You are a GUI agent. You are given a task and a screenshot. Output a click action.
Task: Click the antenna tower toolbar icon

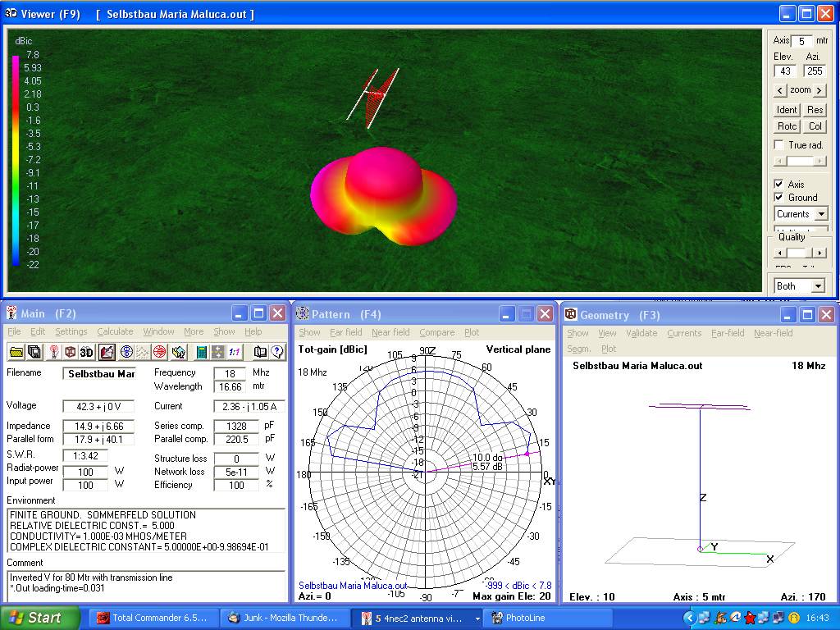click(x=53, y=352)
